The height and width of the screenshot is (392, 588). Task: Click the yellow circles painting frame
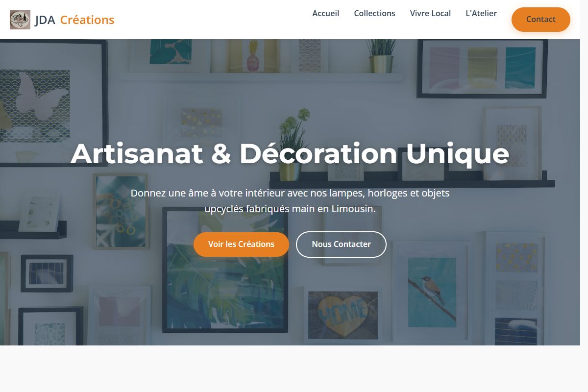pos(120,211)
